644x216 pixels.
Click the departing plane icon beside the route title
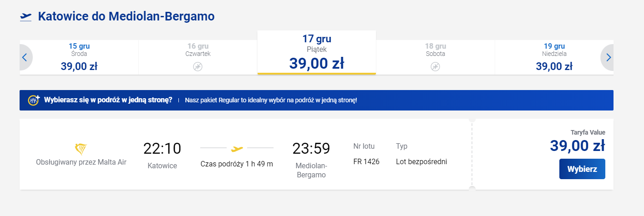[x=26, y=17]
